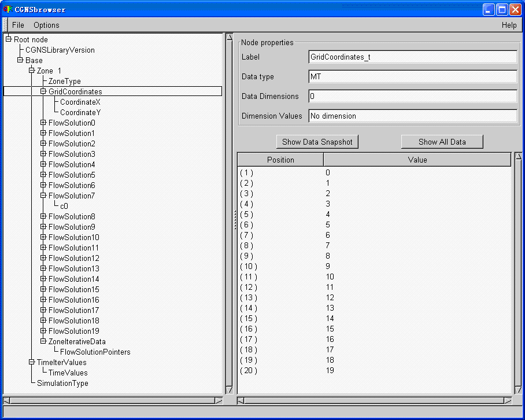The width and height of the screenshot is (525, 420).
Task: Open the Help menu
Action: [x=509, y=25]
